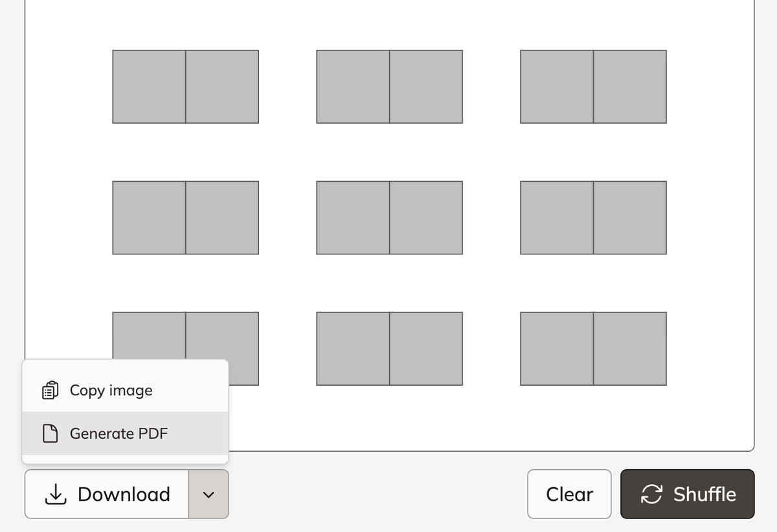Select the center table shape
777x532 pixels.
coord(389,217)
